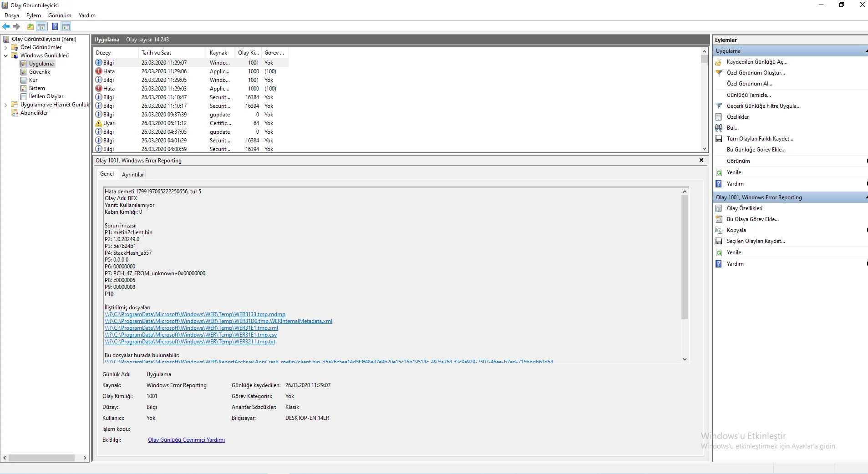Click the Bul binoculars action
The height and width of the screenshot is (474, 868).
point(719,128)
